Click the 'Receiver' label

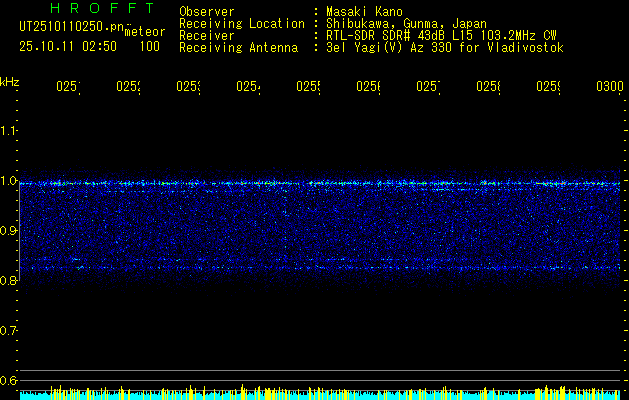pyautogui.click(x=207, y=36)
